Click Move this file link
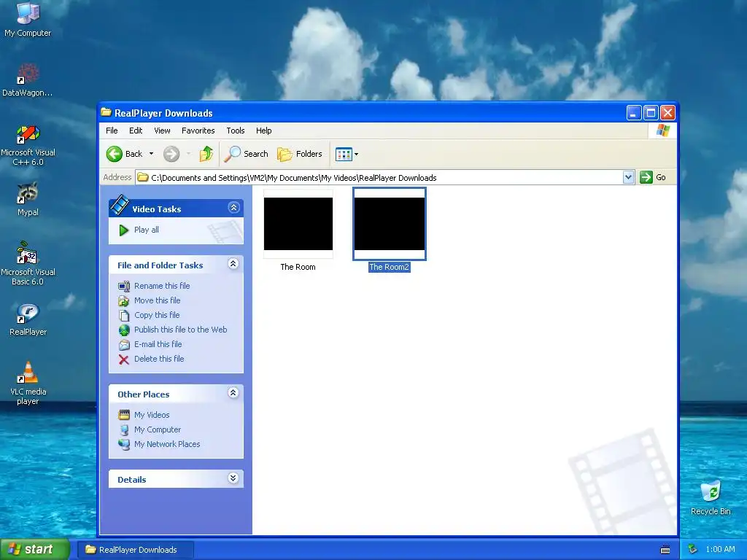 [x=158, y=300]
